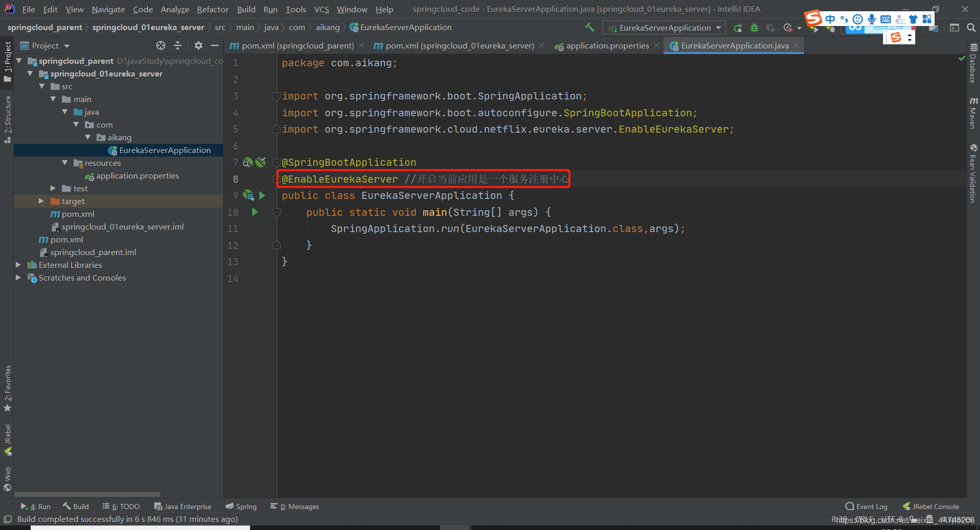The height and width of the screenshot is (530, 980).
Task: Open the Refactor menu
Action: tap(213, 9)
